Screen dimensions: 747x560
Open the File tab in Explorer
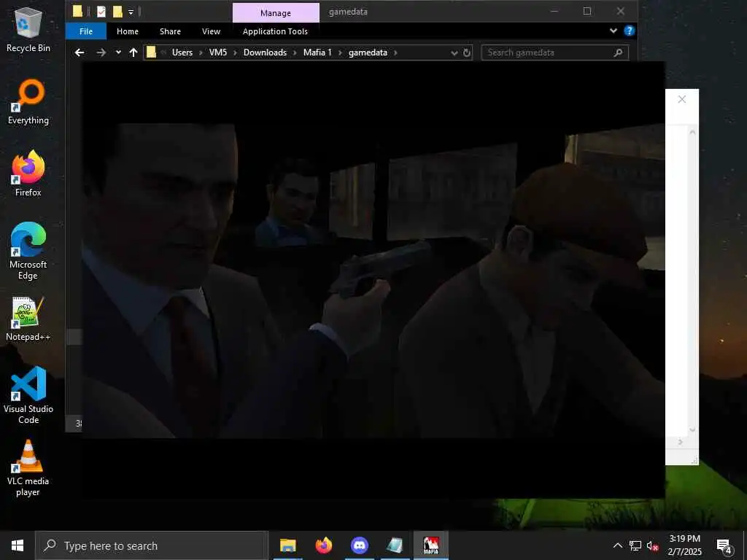tap(86, 31)
